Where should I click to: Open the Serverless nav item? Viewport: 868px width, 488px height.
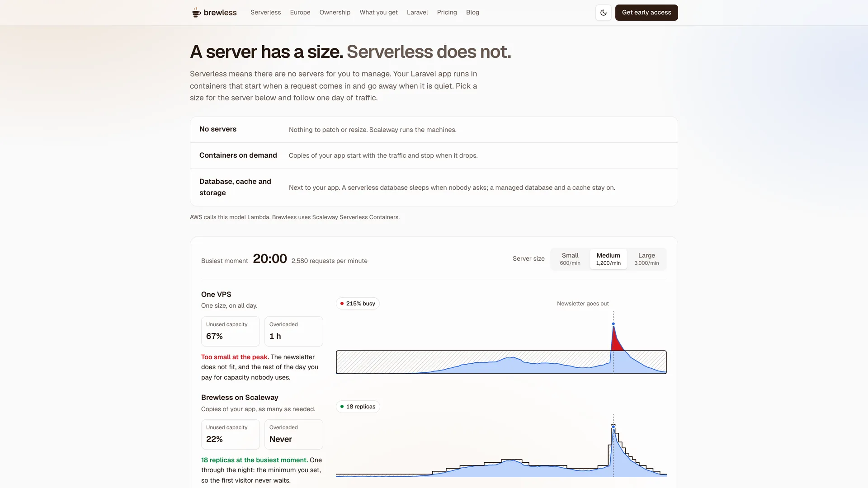point(265,13)
